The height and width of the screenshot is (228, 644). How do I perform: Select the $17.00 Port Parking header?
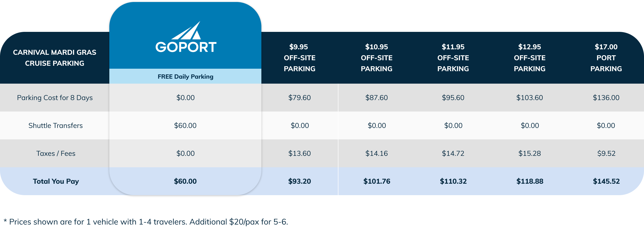[x=606, y=58]
